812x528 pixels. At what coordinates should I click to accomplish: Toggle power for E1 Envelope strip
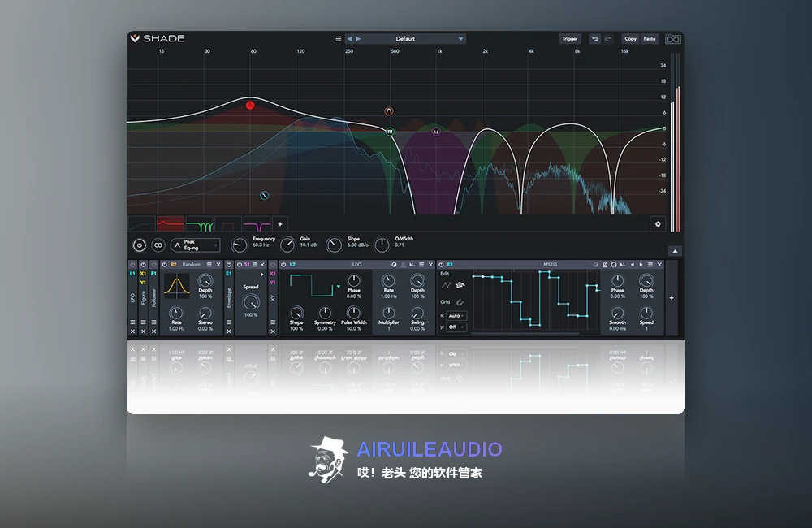229,265
